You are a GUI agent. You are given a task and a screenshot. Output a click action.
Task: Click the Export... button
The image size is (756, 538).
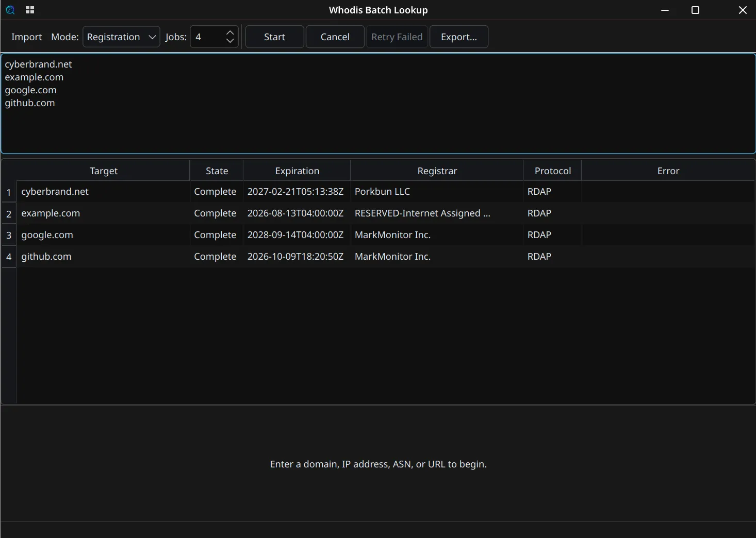pyautogui.click(x=459, y=37)
